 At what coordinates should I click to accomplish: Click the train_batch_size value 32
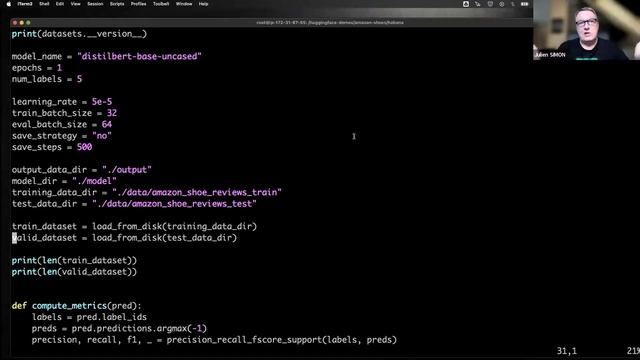click(112, 113)
